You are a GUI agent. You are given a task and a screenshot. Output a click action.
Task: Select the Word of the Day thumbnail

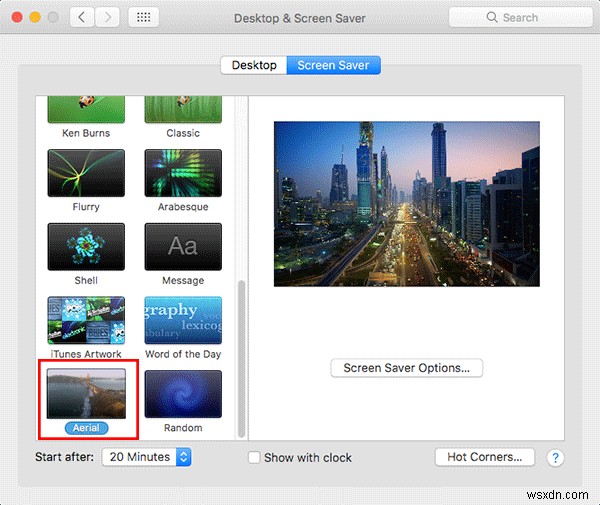[x=183, y=320]
